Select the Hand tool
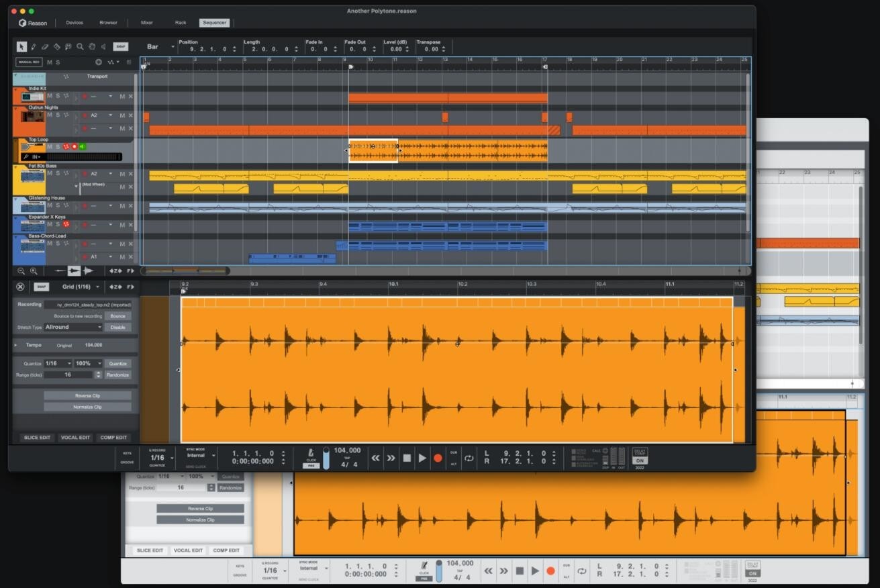 92,47
